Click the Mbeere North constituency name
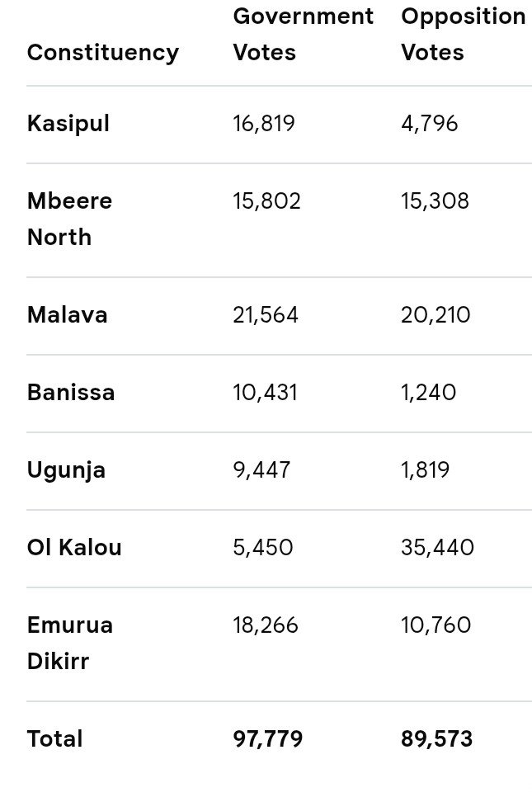Viewport: 532px width, 797px height. [69, 219]
